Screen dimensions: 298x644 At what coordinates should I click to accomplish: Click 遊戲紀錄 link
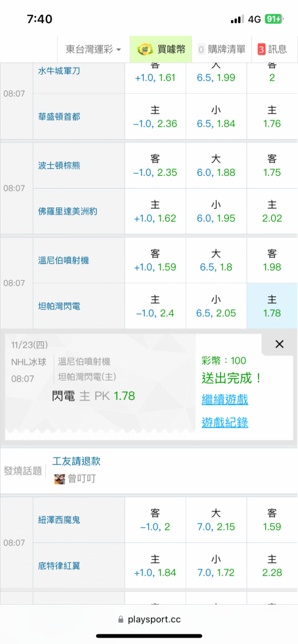coord(224,422)
